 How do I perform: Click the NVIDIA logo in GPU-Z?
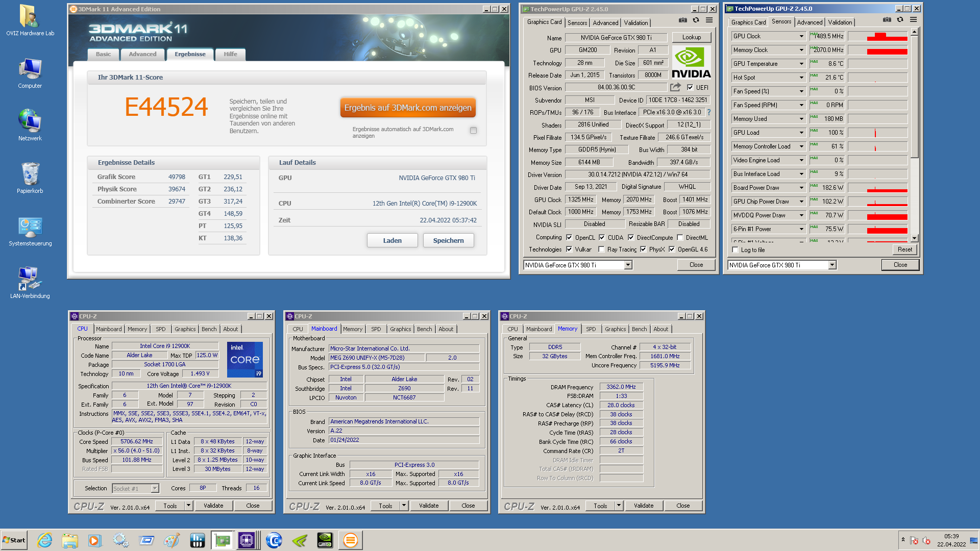(691, 62)
